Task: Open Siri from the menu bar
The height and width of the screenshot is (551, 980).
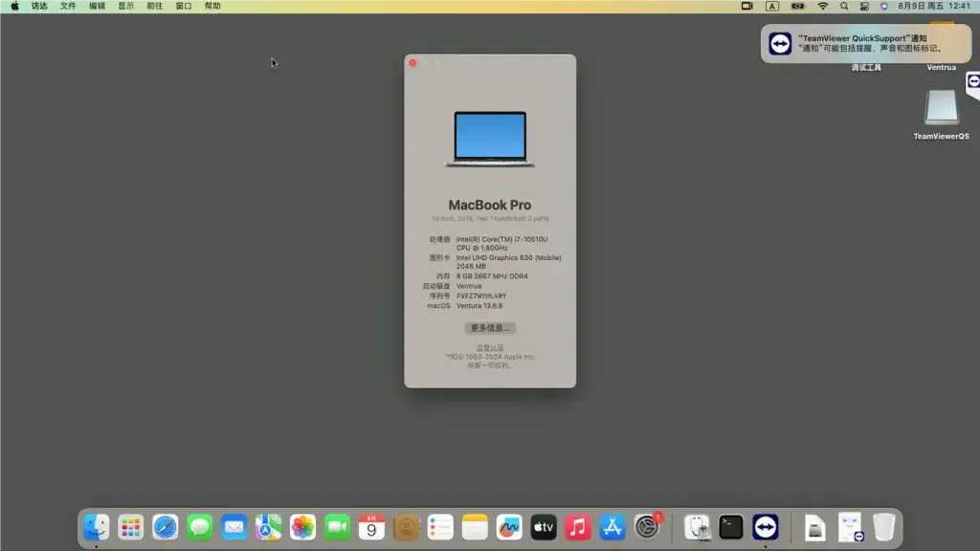Action: point(883,7)
